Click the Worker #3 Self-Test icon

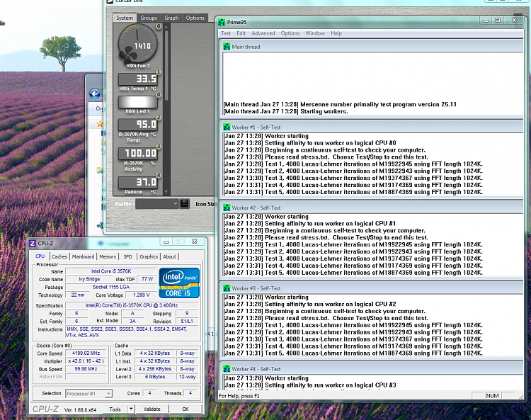[x=227, y=288]
